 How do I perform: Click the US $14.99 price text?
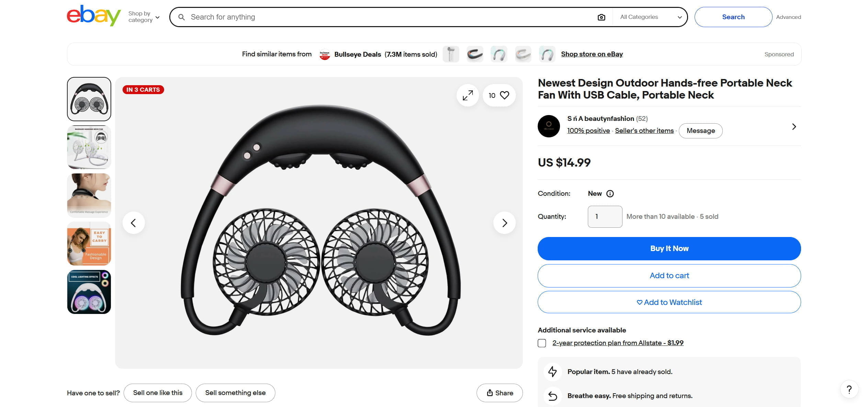(564, 162)
